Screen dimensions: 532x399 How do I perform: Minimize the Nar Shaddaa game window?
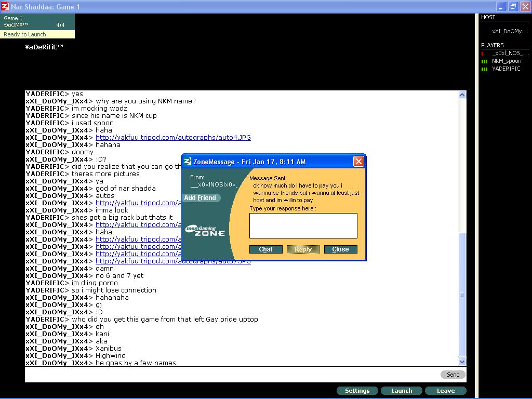(501, 7)
